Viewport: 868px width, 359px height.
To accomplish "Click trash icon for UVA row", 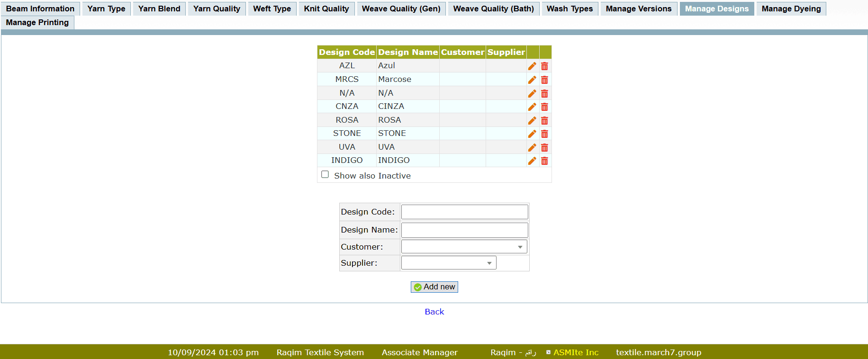I will (x=544, y=148).
